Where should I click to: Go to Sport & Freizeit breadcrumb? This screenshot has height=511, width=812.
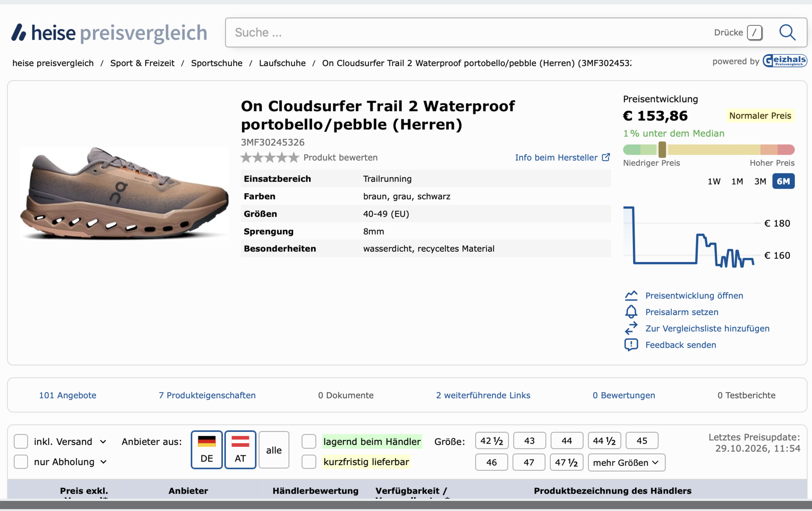142,63
